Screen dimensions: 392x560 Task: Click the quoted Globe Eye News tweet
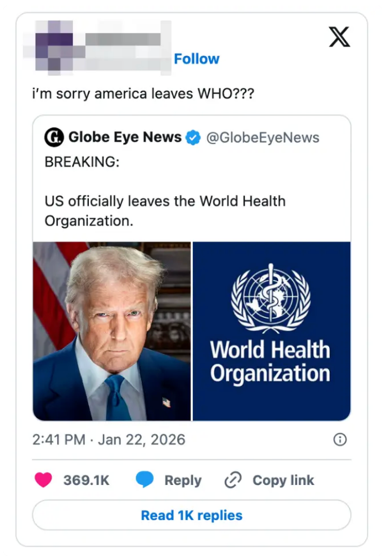coord(192,189)
